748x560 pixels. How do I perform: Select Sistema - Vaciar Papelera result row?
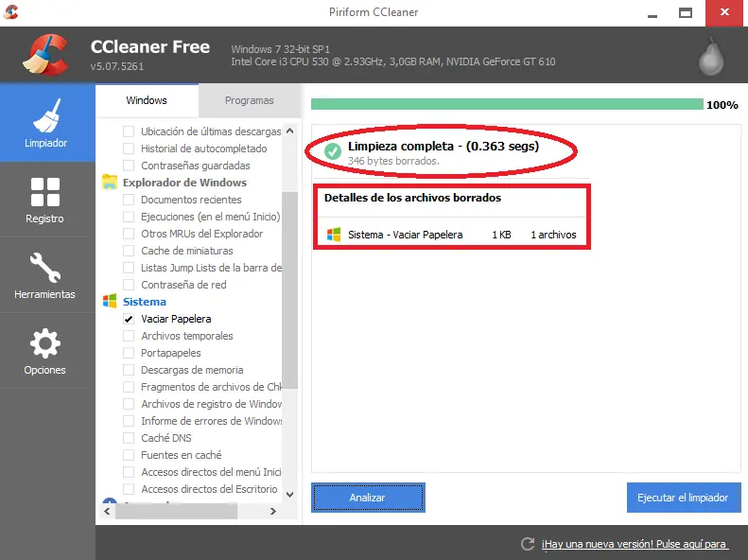[x=451, y=235]
